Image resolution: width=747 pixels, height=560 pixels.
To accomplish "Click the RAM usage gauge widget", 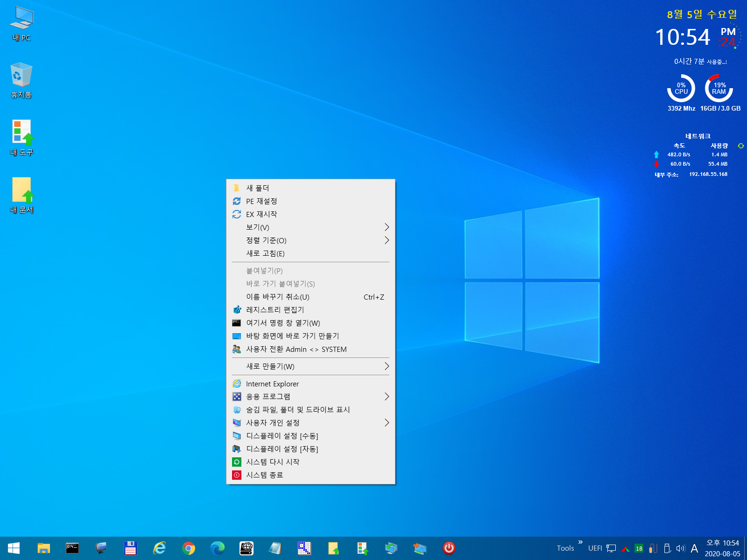I will (x=719, y=88).
